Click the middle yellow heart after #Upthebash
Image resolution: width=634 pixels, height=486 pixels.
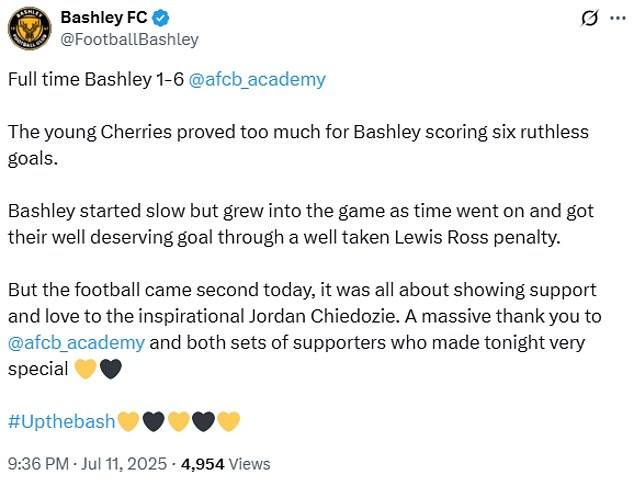(178, 422)
